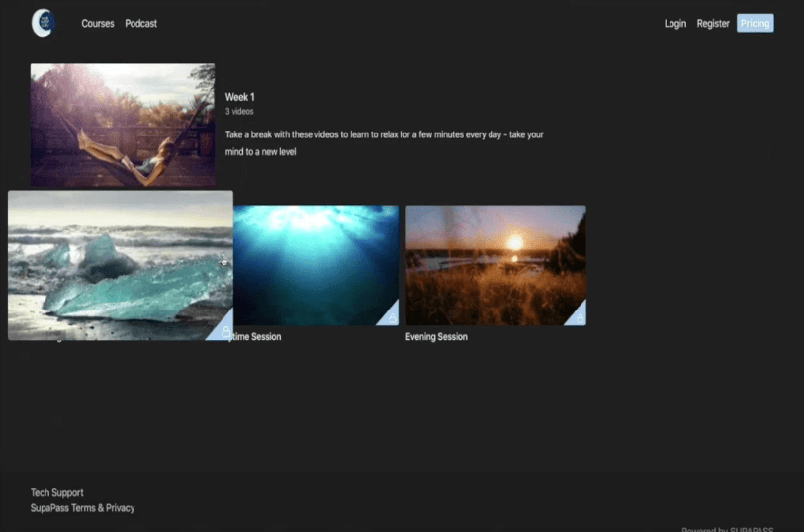
Task: Click the lock badge on the sunset video
Action: click(x=579, y=318)
